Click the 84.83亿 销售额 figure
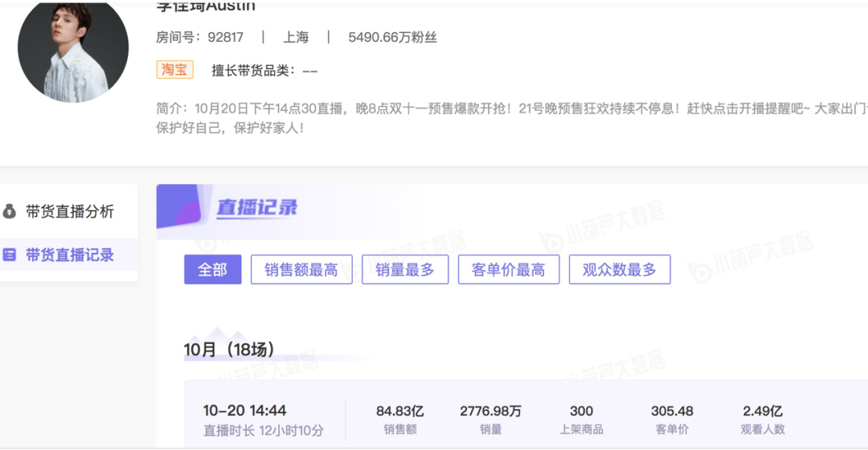The image size is (868, 450). pyautogui.click(x=399, y=411)
